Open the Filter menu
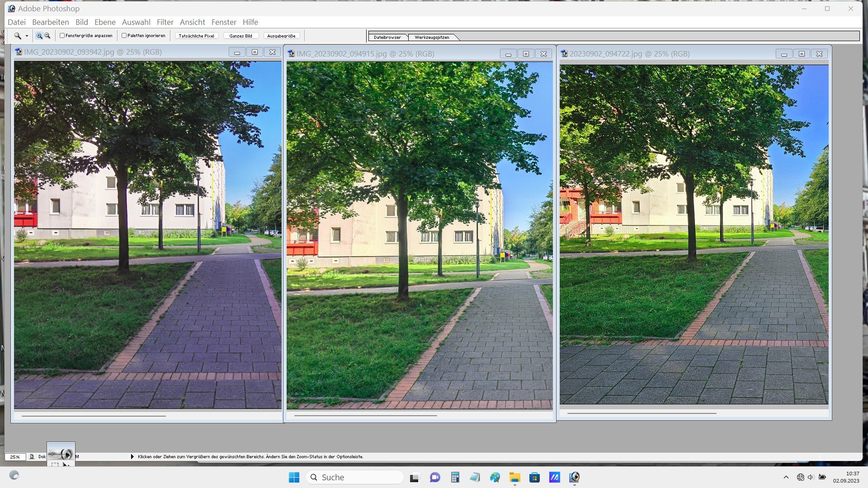Image resolution: width=868 pixels, height=488 pixels. (165, 22)
